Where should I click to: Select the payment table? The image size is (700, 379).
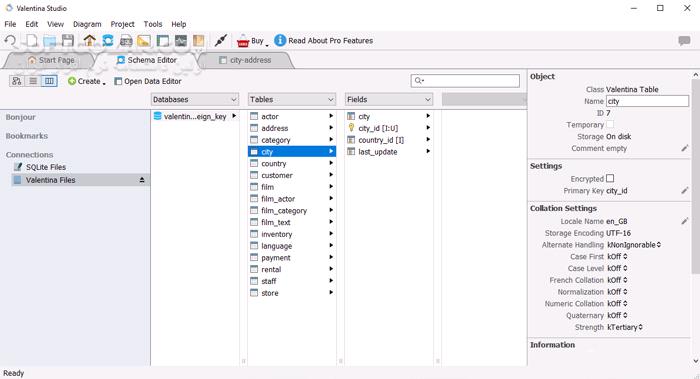coord(292,258)
